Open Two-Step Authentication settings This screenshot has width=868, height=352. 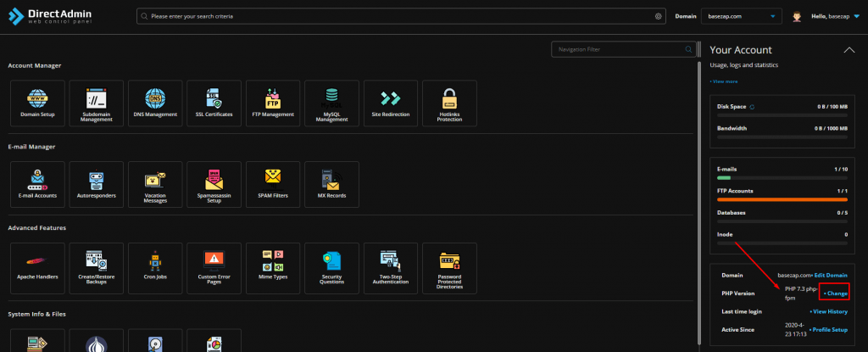pos(390,268)
